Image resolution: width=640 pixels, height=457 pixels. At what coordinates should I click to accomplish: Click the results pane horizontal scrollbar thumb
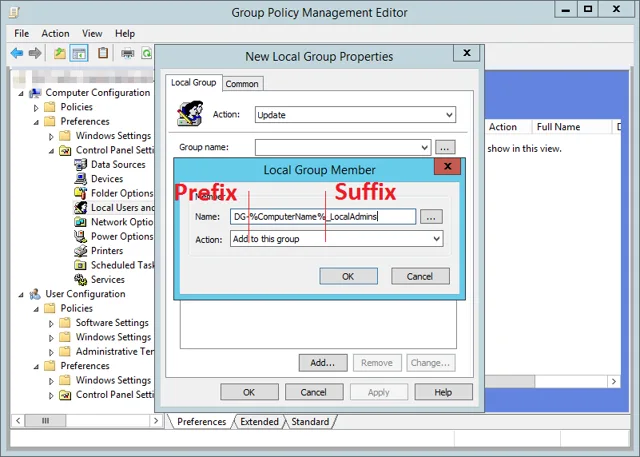509,382
